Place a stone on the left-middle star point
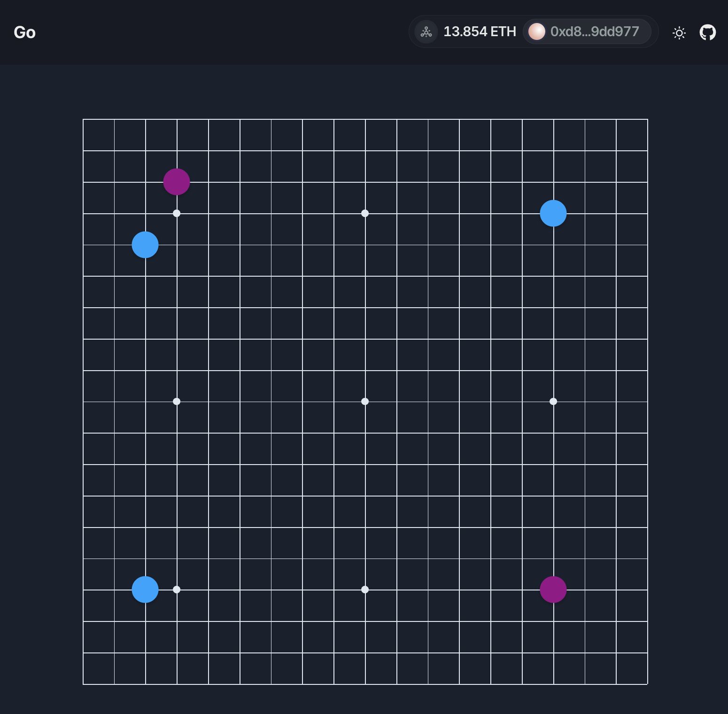 pos(177,401)
